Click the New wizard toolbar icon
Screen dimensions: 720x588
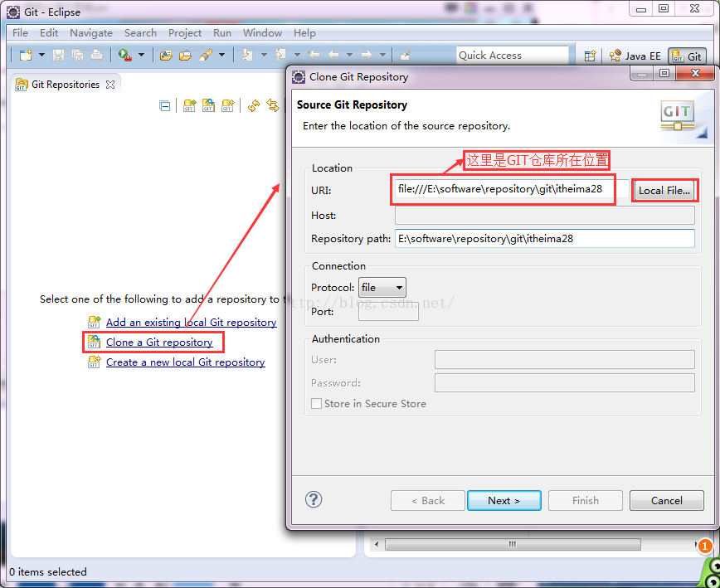point(26,55)
